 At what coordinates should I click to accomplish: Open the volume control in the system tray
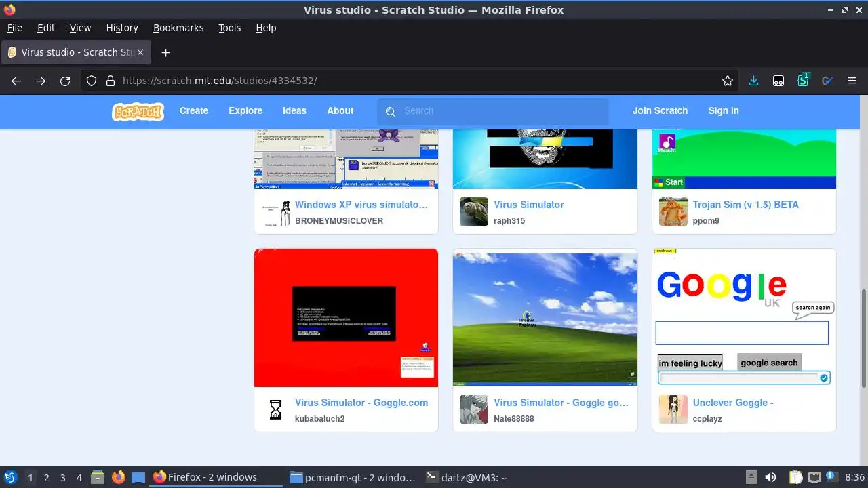(770, 477)
